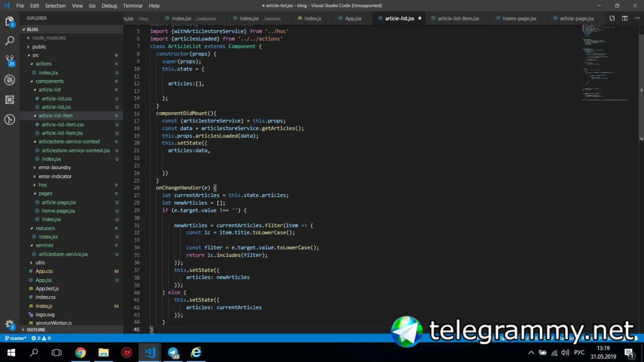Image resolution: width=644 pixels, height=362 pixels.
Task: Open the File menu
Action: click(20, 6)
